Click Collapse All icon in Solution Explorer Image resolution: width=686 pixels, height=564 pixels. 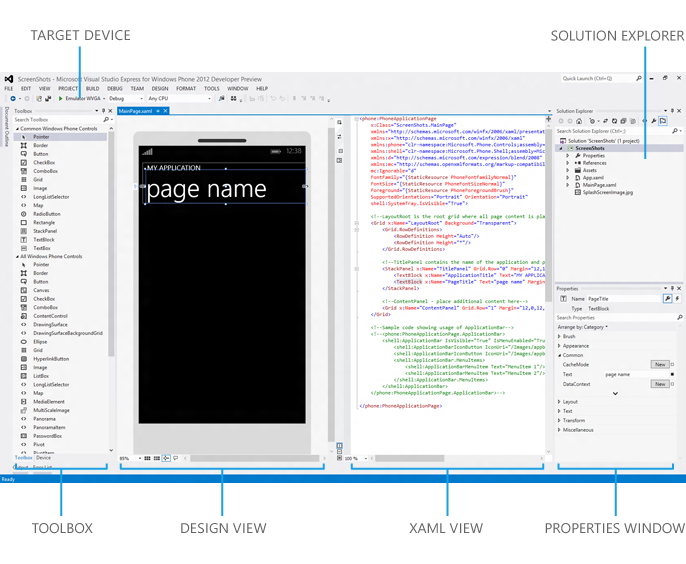click(623, 121)
